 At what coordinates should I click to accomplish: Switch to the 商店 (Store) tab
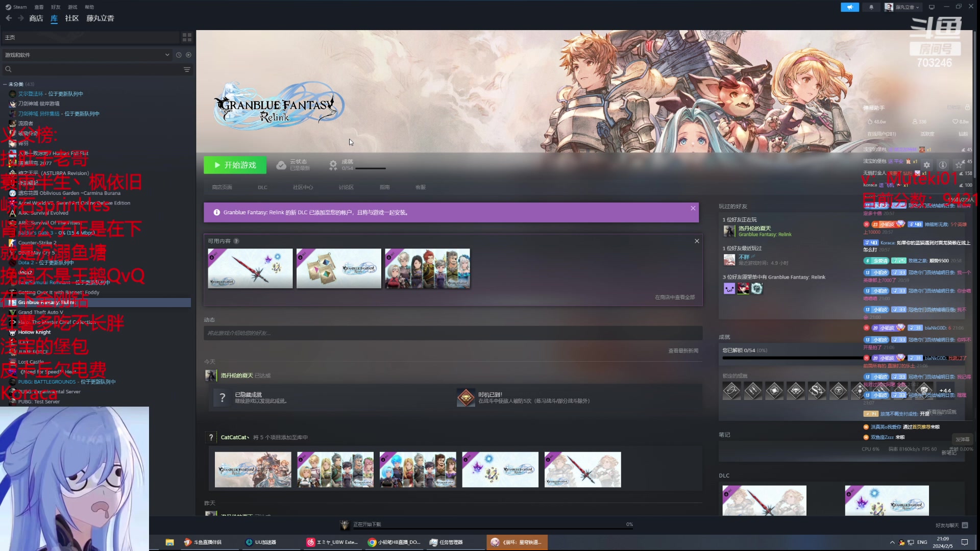point(36,18)
